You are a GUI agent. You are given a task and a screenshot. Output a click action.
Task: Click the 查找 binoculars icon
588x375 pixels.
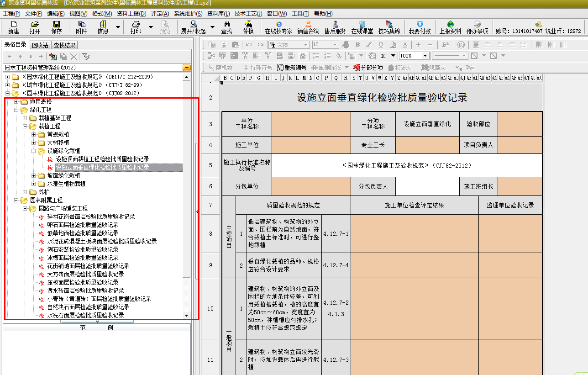tap(226, 27)
